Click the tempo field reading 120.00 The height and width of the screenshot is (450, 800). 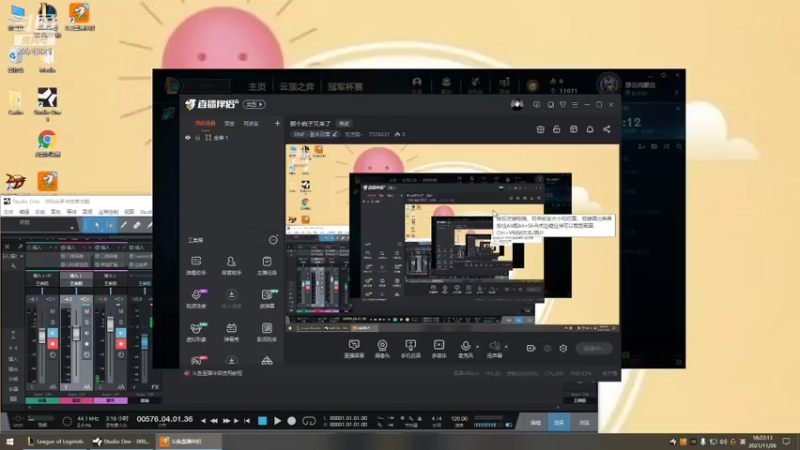click(x=459, y=418)
